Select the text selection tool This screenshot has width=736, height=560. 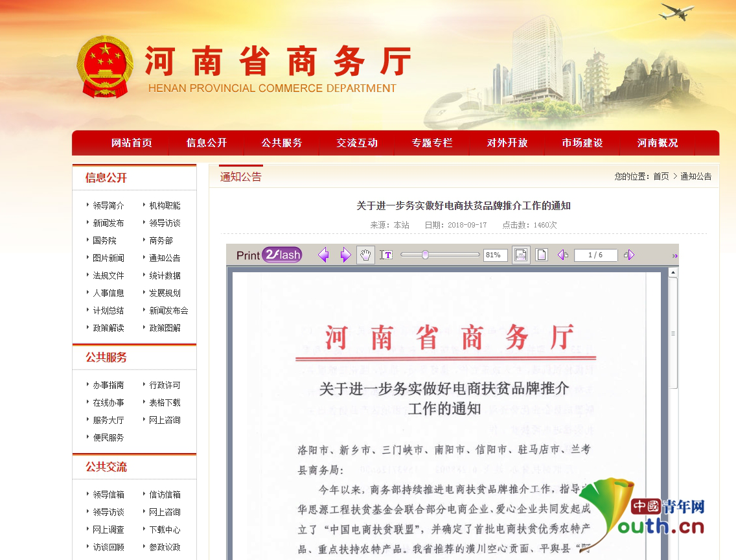pyautogui.click(x=386, y=255)
